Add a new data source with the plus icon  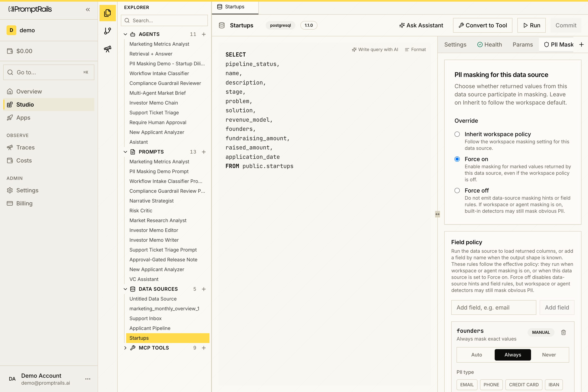204,289
